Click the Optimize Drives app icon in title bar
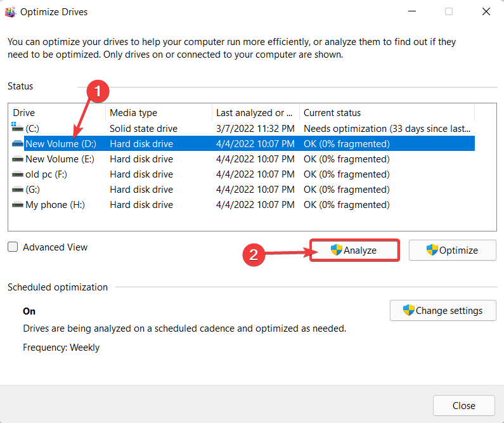The height and width of the screenshot is (423, 504). [11, 11]
